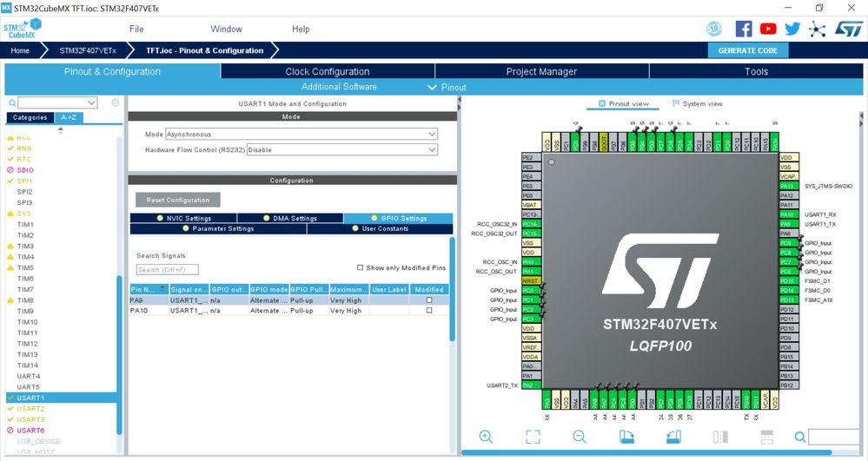Fit chip view to best size

tap(533, 437)
